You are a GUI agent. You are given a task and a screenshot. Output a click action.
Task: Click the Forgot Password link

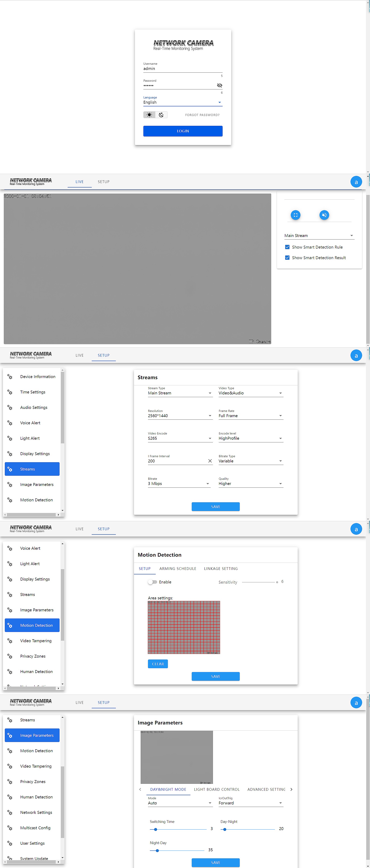pyautogui.click(x=202, y=115)
